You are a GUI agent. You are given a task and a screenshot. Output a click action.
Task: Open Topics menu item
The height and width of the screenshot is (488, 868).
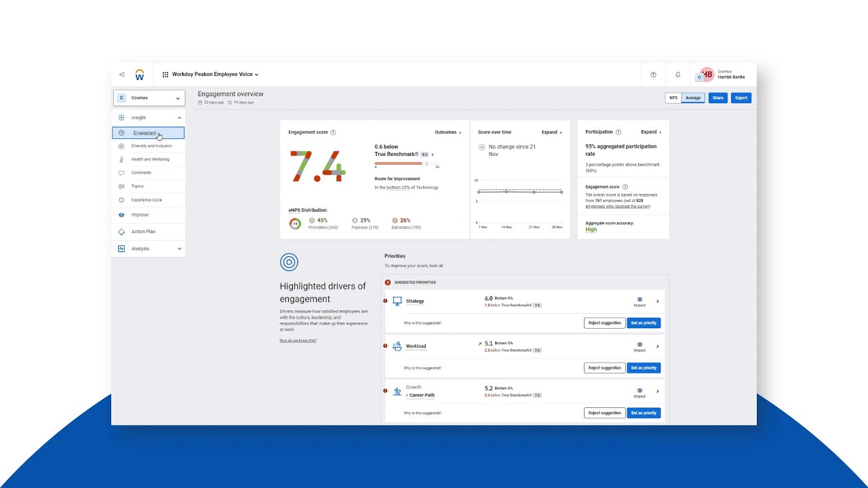pos(138,186)
